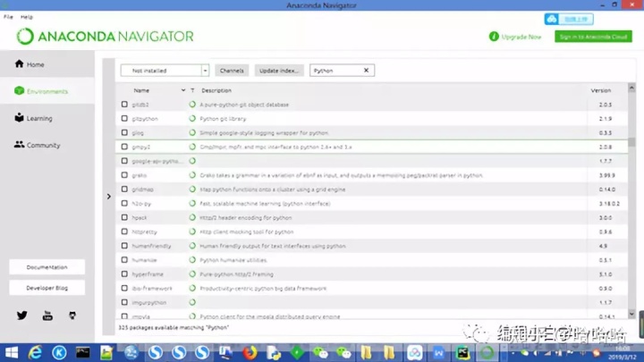Select the Anaconda Navigator taskbar icon

[x=487, y=352]
